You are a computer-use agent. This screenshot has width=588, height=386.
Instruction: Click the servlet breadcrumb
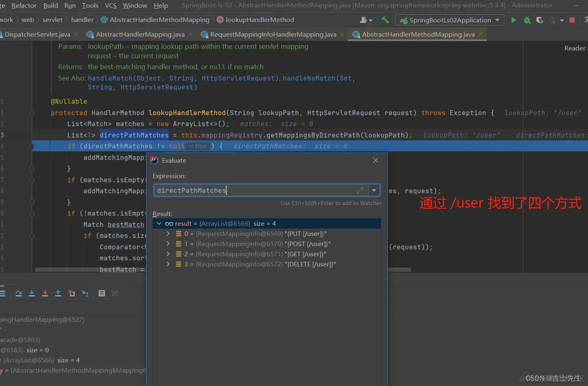pos(53,20)
